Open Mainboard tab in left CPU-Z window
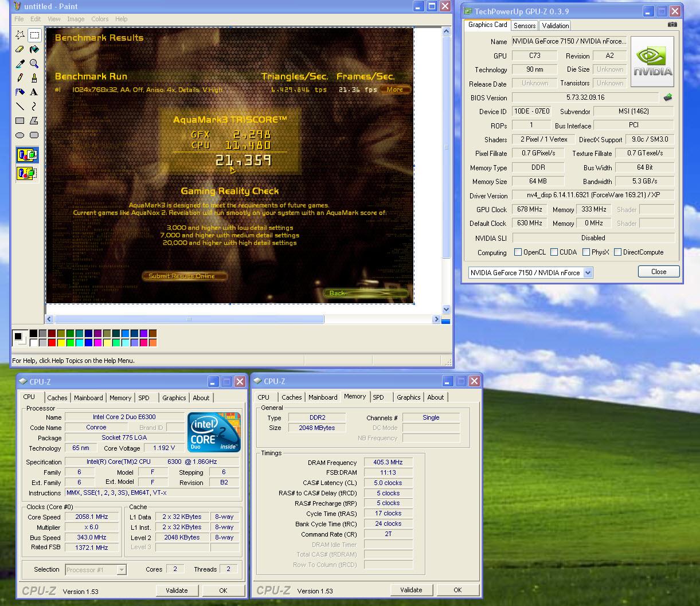 click(88, 398)
